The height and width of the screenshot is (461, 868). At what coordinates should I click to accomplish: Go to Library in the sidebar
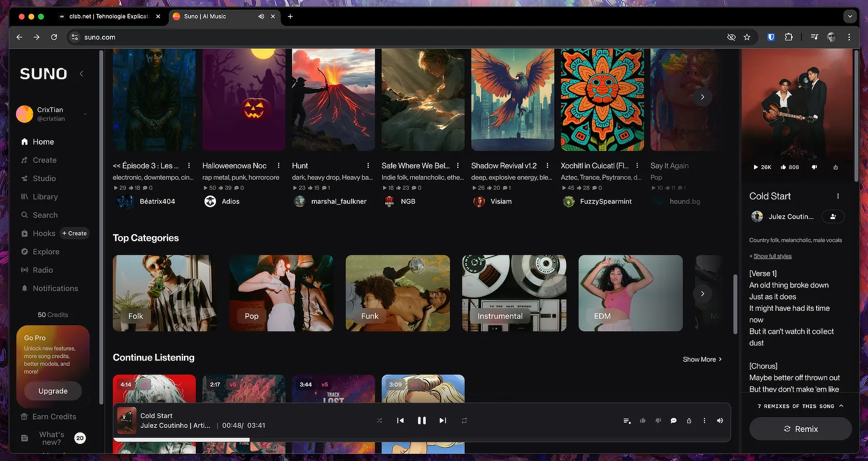pyautogui.click(x=45, y=197)
